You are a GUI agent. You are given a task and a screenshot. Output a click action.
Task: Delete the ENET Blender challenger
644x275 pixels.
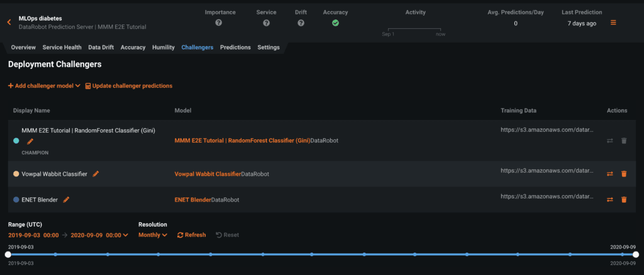point(624,200)
